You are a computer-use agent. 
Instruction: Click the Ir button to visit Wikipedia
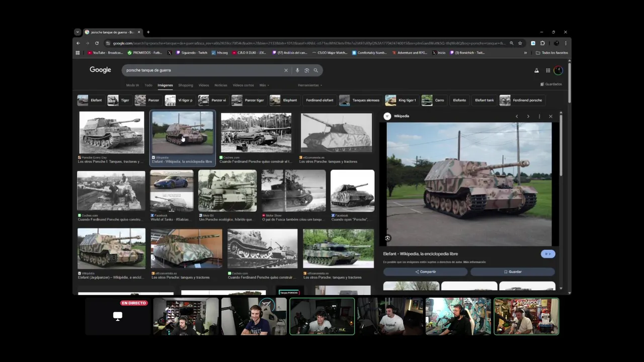tap(548, 254)
